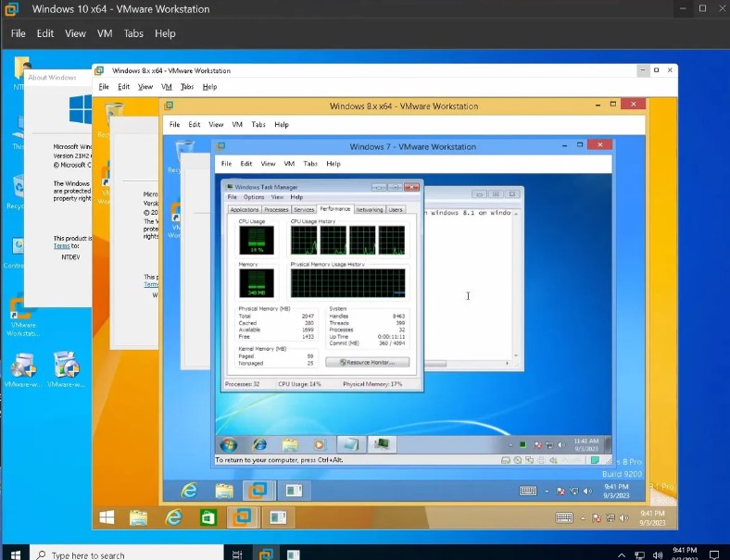Launch Internet Explorer from Windows 7 taskbar
The width and height of the screenshot is (730, 560).
tap(259, 444)
